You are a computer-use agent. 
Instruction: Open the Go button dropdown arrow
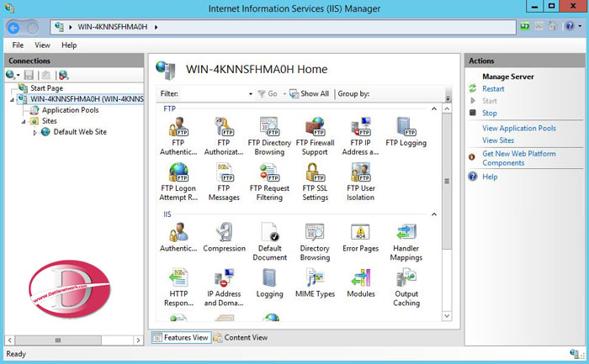click(284, 94)
